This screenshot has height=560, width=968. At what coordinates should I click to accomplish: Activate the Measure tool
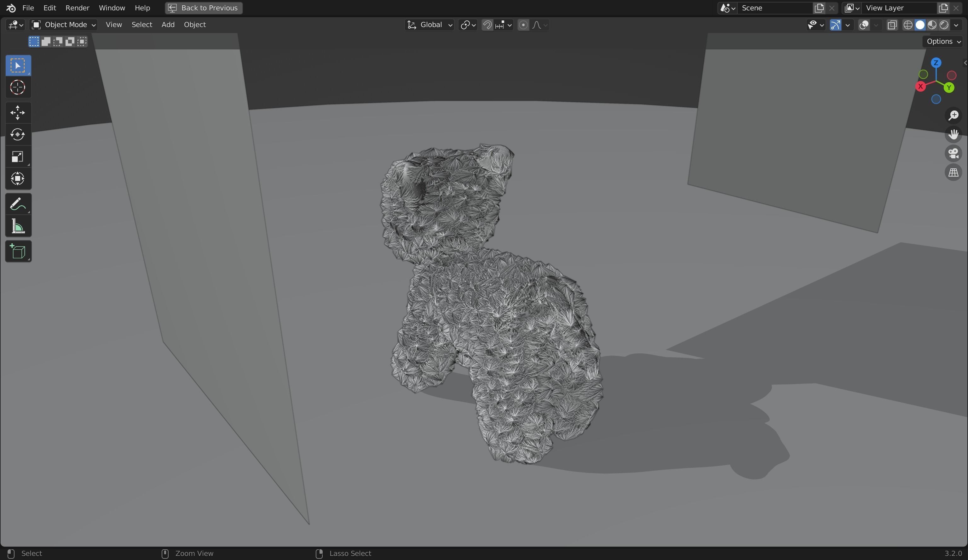(18, 226)
